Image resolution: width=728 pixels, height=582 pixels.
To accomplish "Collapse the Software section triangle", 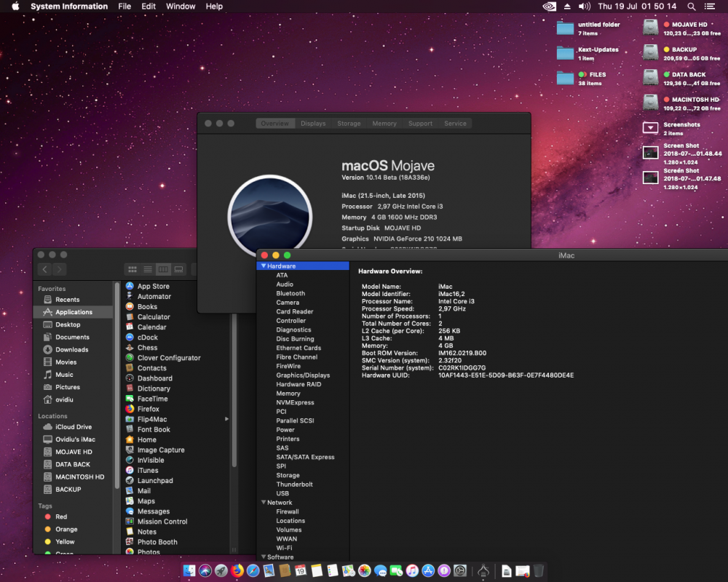I will pyautogui.click(x=264, y=557).
